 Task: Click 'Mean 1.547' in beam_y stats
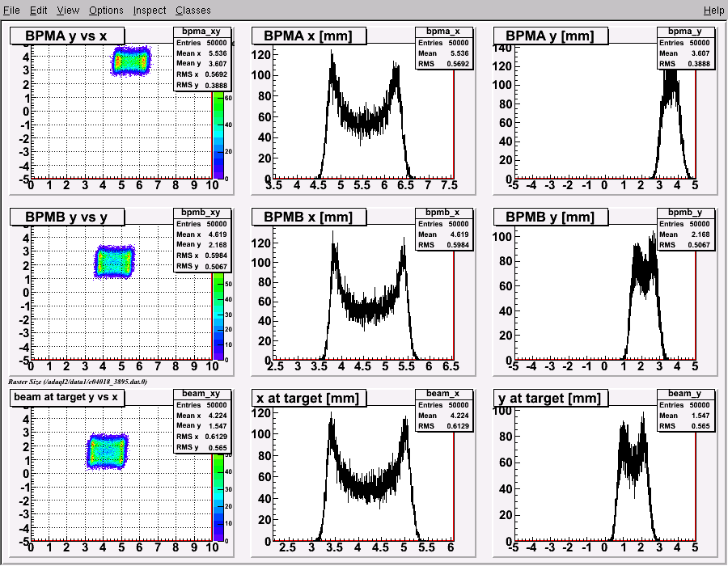pos(685,416)
